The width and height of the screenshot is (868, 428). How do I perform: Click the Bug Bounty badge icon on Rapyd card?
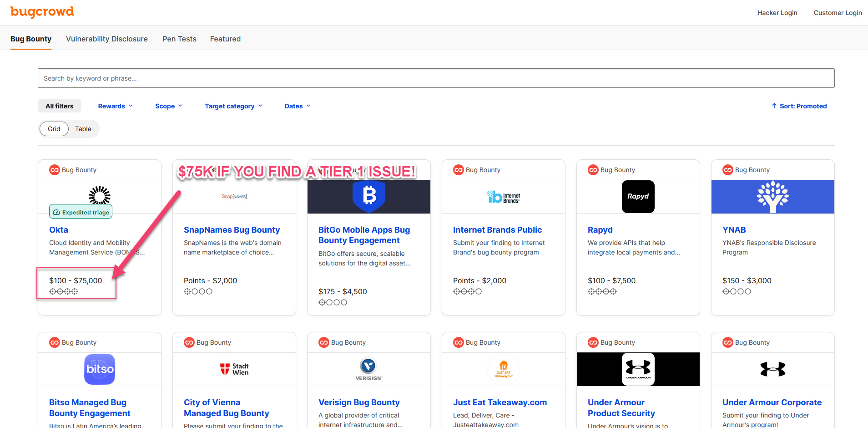point(593,170)
